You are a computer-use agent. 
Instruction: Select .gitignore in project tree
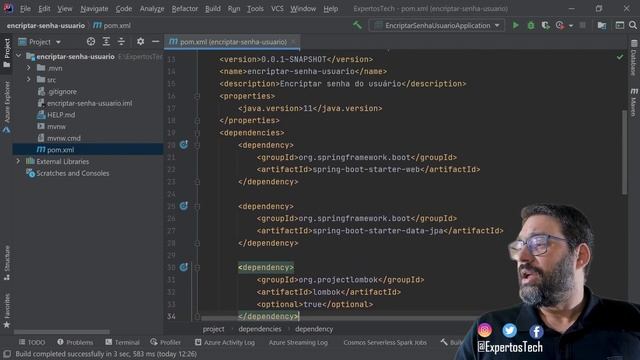pyautogui.click(x=61, y=91)
